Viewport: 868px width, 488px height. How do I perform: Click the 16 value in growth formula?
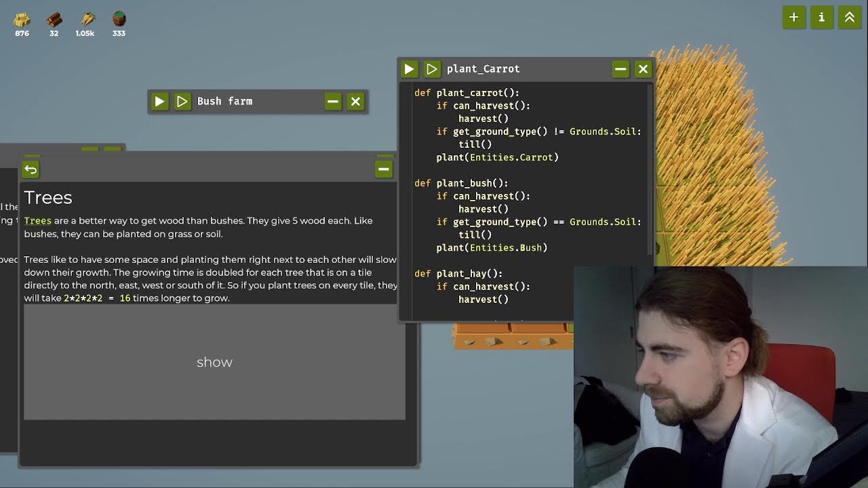(x=125, y=298)
